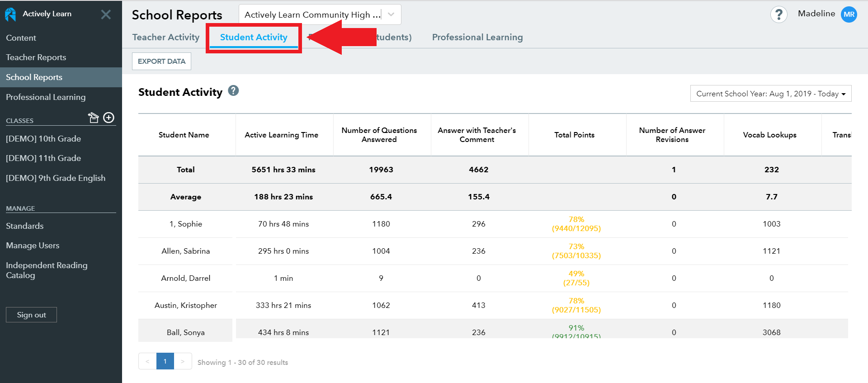This screenshot has height=383, width=868.
Task: Open Content in the sidebar
Action: pos(21,38)
